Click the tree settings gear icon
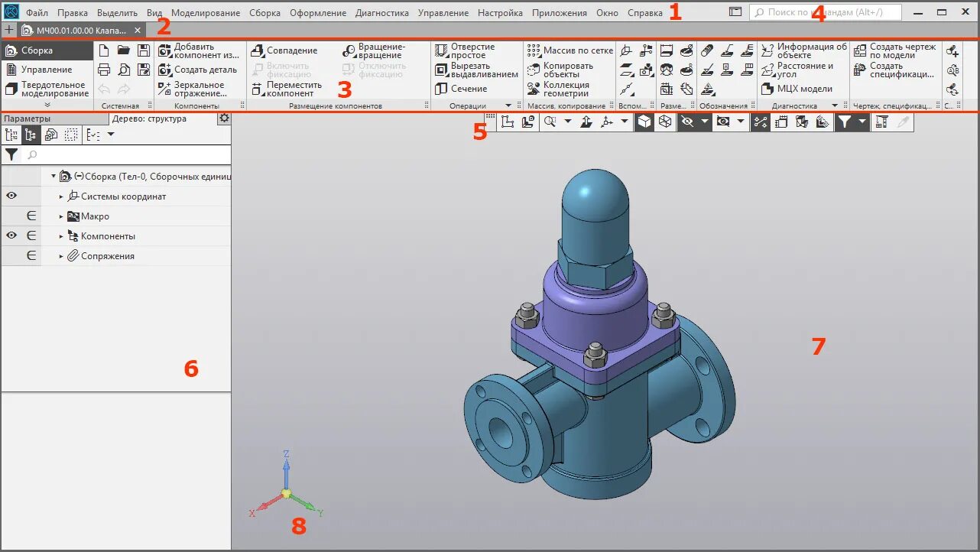Image resolution: width=980 pixels, height=552 pixels. 224,119
